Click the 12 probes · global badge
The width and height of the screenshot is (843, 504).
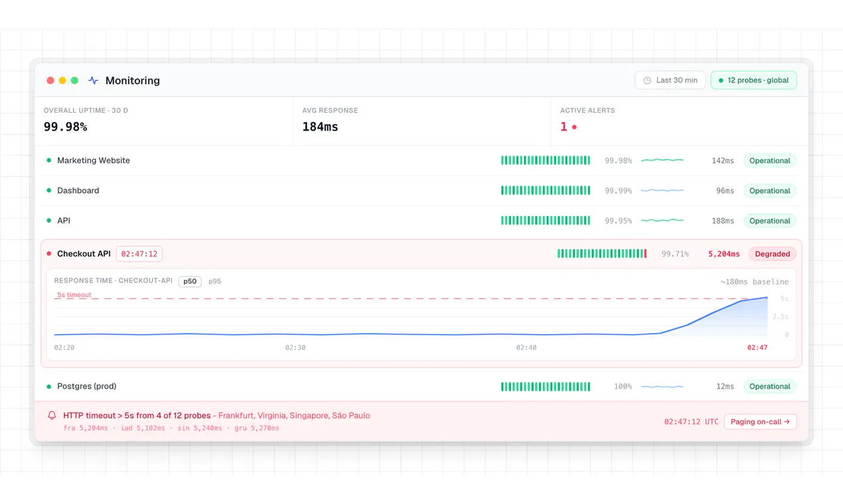pyautogui.click(x=753, y=80)
